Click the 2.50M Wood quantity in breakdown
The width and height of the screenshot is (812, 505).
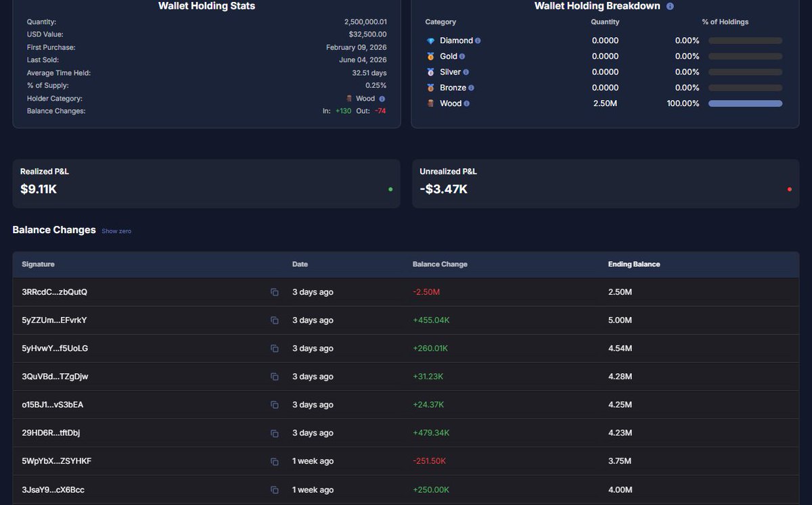[x=604, y=103]
